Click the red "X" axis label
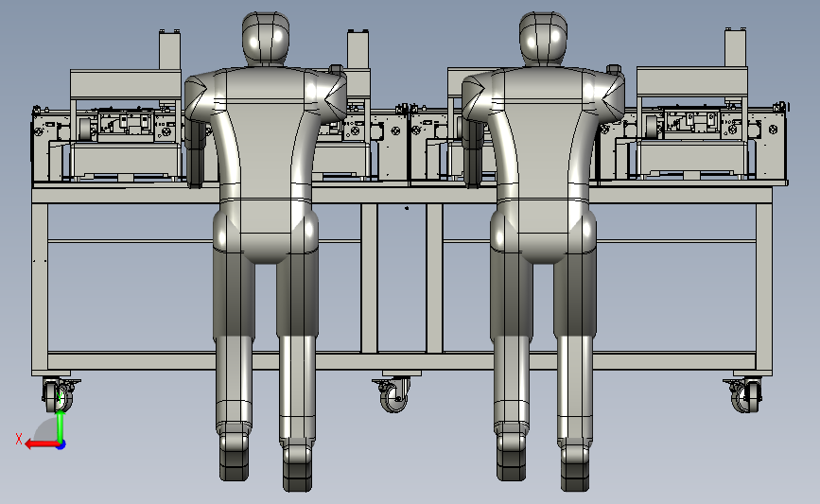This screenshot has width=820, height=504. click(19, 439)
